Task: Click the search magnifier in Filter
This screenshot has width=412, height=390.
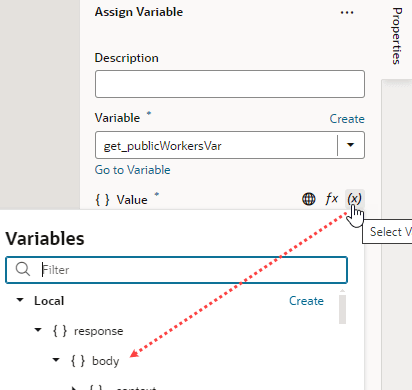Action: [x=23, y=269]
